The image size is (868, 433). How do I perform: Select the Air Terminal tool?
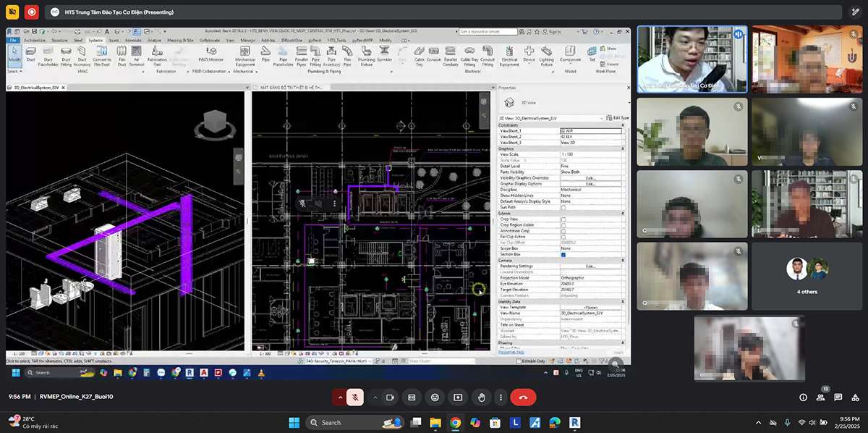pos(137,56)
